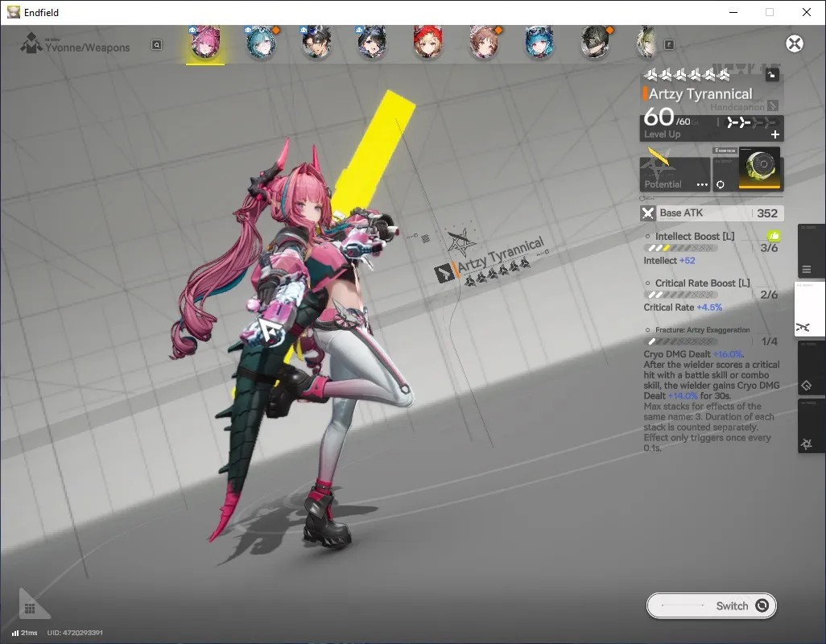This screenshot has width=826, height=644.
Task: Open the Level Up panel
Action: [x=712, y=128]
